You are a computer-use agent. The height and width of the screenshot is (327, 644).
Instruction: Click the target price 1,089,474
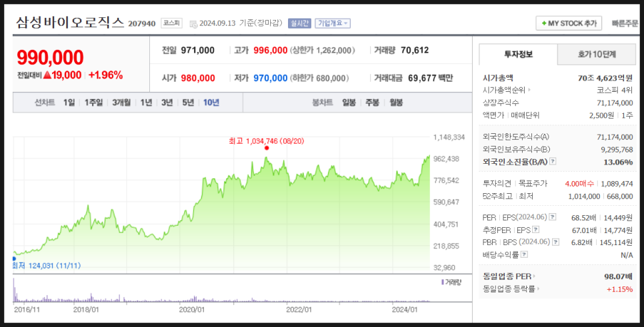(617, 184)
